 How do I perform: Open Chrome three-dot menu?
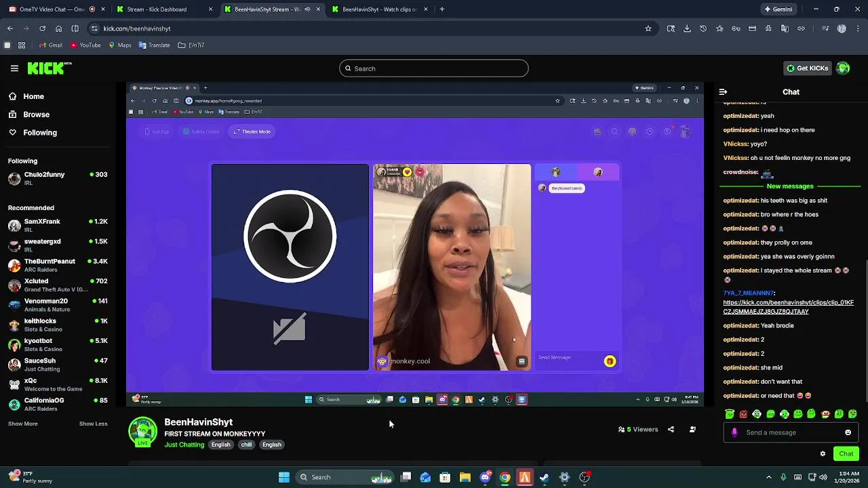pos(858,28)
